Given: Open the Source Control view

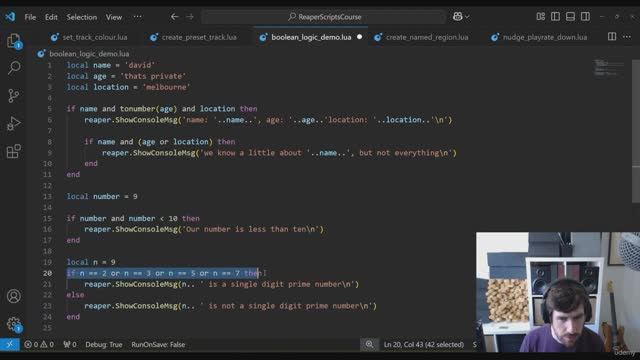Looking at the screenshot, I should [x=13, y=96].
